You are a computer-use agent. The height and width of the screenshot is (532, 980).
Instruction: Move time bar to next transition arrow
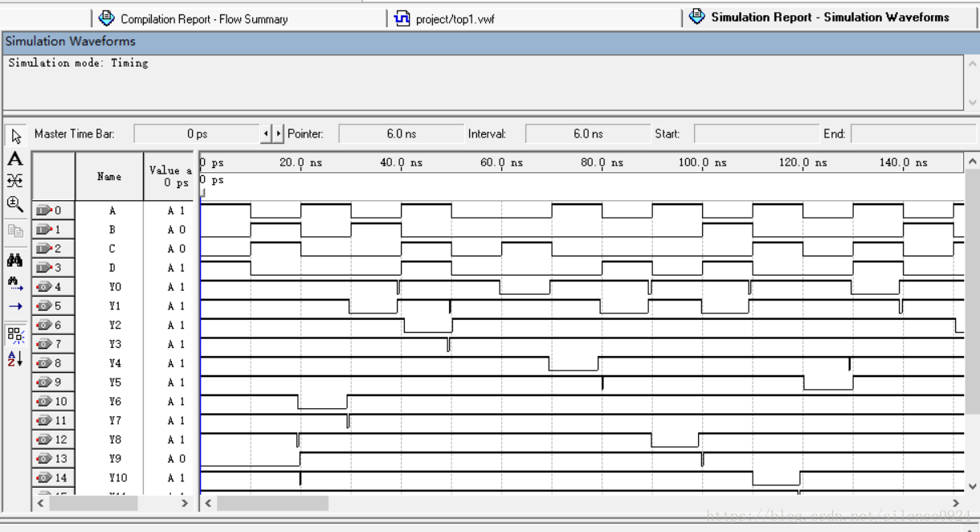[279, 134]
